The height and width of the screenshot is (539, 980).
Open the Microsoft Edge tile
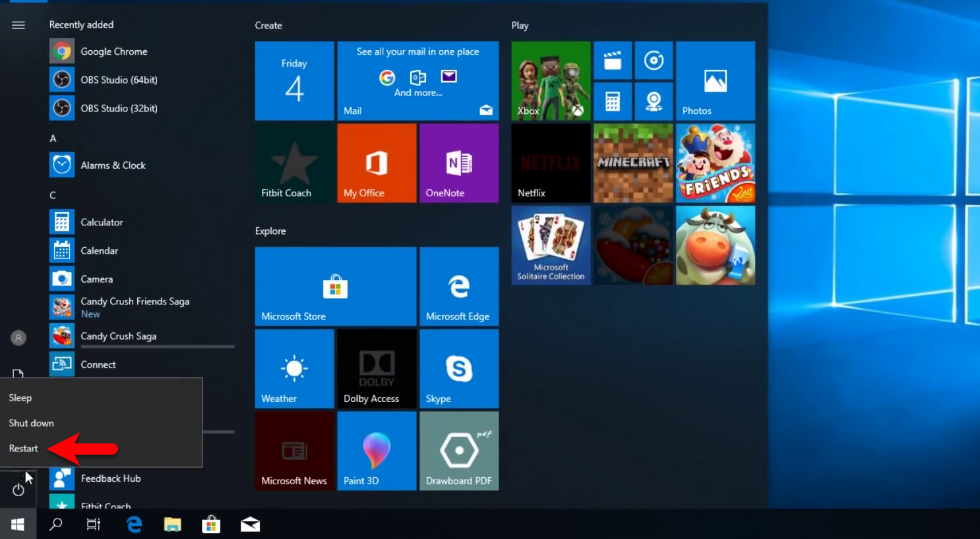pyautogui.click(x=459, y=287)
